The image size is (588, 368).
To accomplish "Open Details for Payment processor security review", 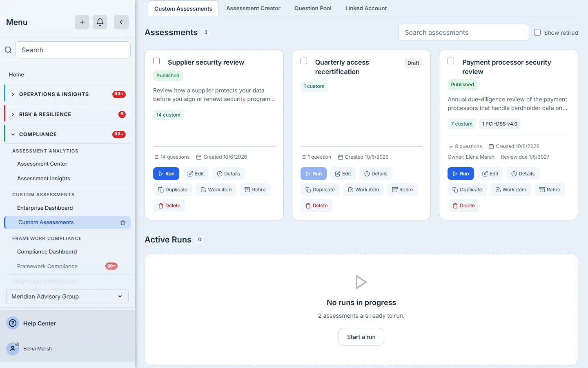I will pos(523,174).
